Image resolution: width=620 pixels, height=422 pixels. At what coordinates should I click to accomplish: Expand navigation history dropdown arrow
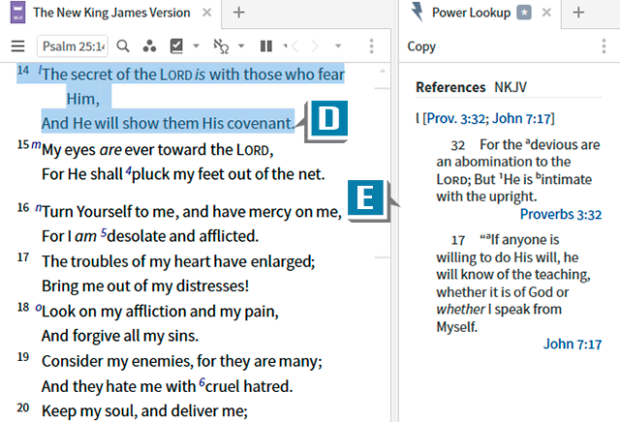(338, 46)
